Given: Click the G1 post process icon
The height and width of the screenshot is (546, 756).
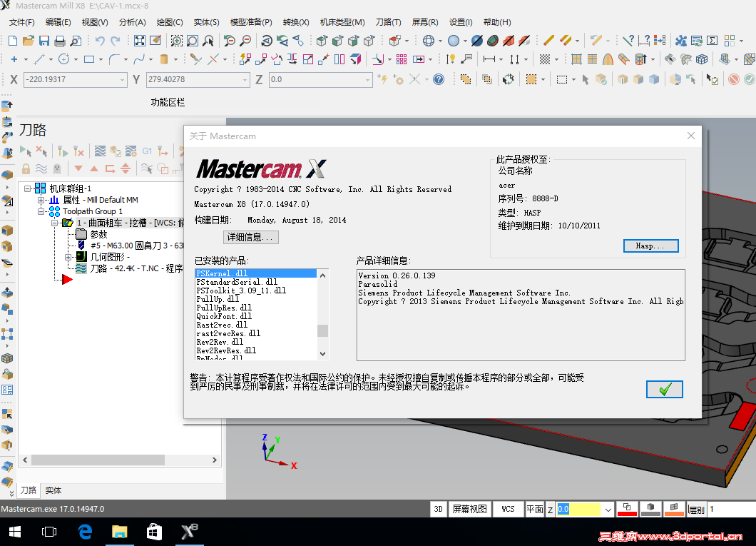Looking at the screenshot, I should pos(147,151).
